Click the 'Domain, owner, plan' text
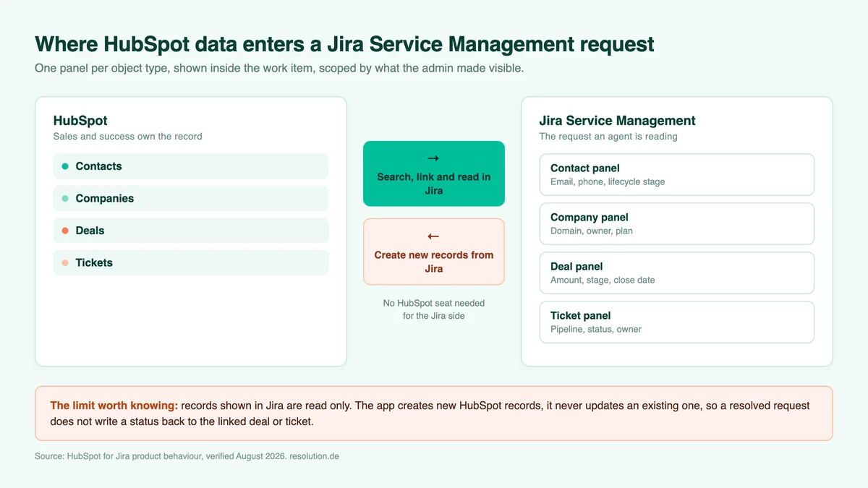 [x=592, y=231]
